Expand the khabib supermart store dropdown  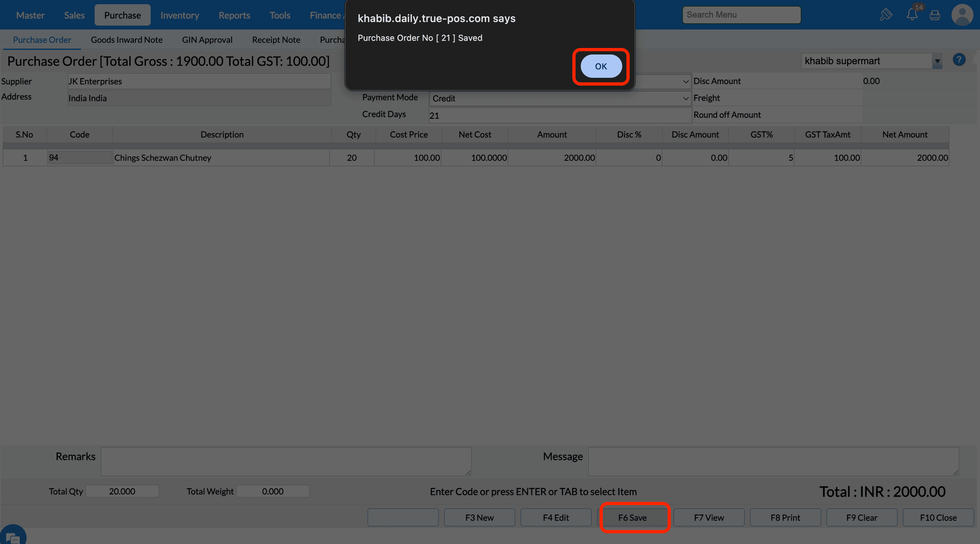[x=937, y=61]
